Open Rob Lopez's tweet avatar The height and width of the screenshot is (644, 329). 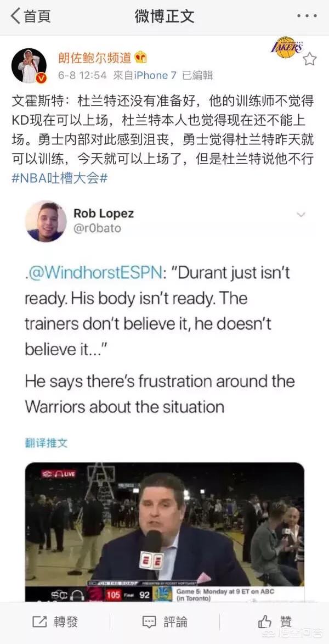(46, 221)
